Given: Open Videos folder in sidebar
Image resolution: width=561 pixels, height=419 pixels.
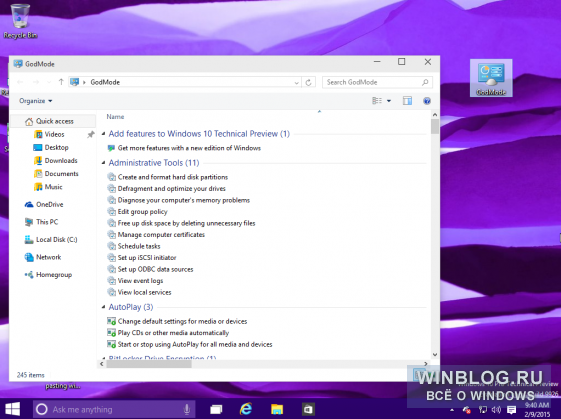Looking at the screenshot, I should [x=54, y=135].
